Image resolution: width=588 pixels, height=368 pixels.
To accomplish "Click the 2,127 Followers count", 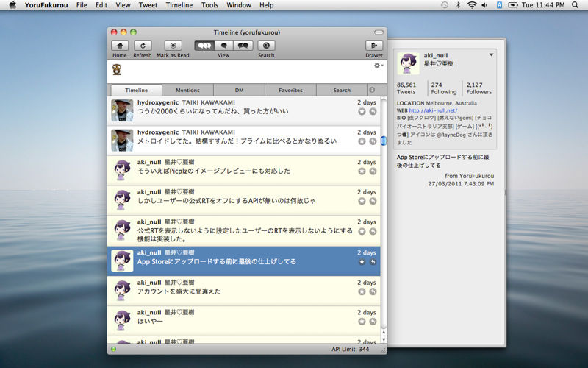I will (x=478, y=88).
